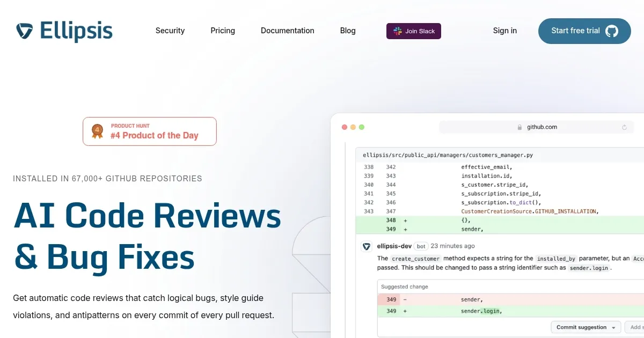Click the Product Hunt medal badge icon

97,131
